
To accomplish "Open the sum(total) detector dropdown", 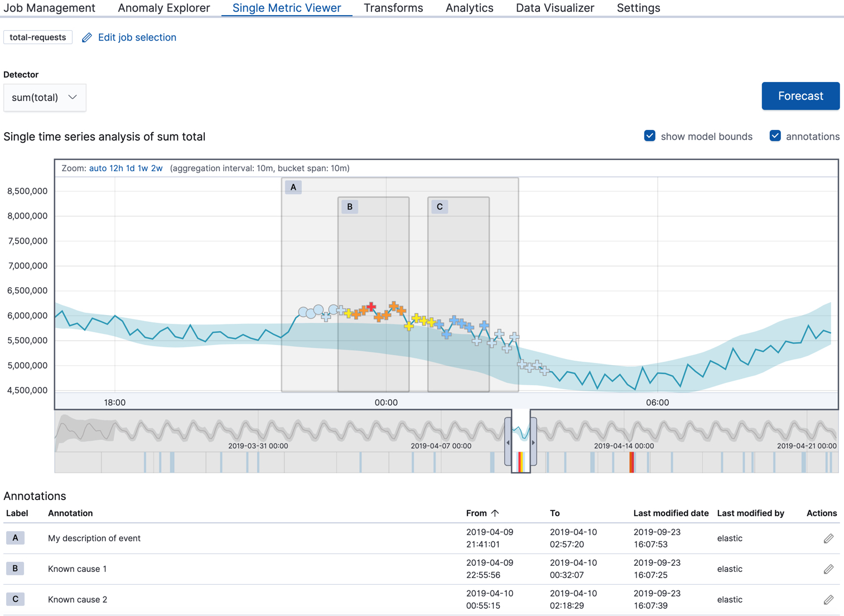I will click(45, 97).
